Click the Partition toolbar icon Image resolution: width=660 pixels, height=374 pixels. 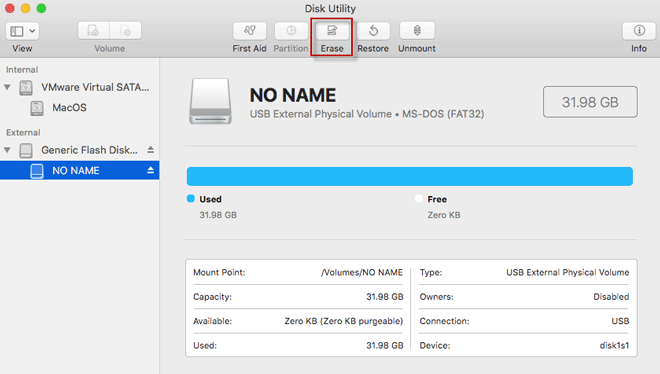291,31
